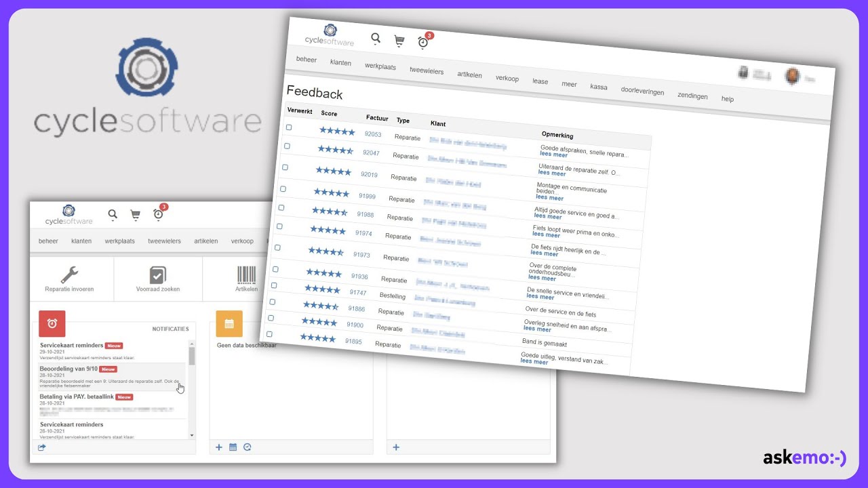This screenshot has width=868, height=488.
Task: Open tweewielers menu in dashboard window
Action: point(164,241)
